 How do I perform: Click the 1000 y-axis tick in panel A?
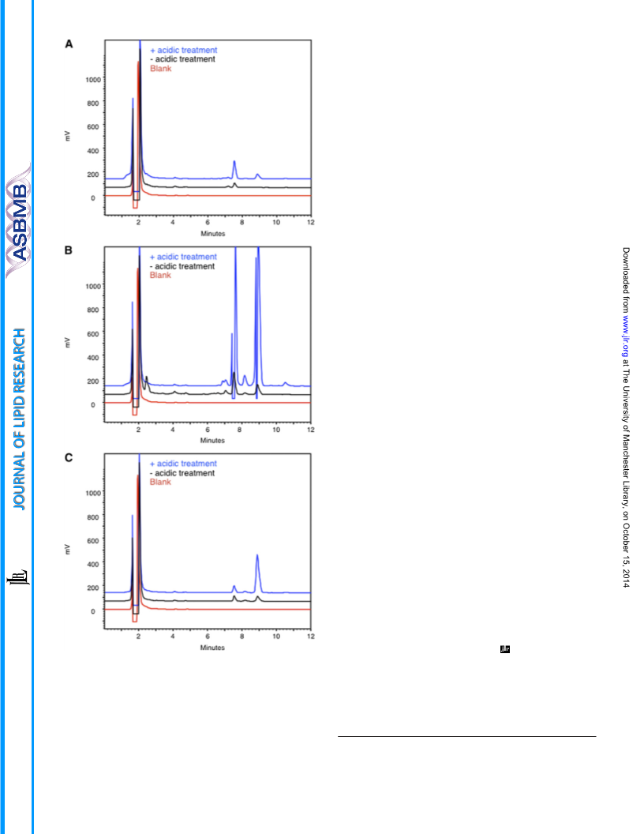coord(93,80)
